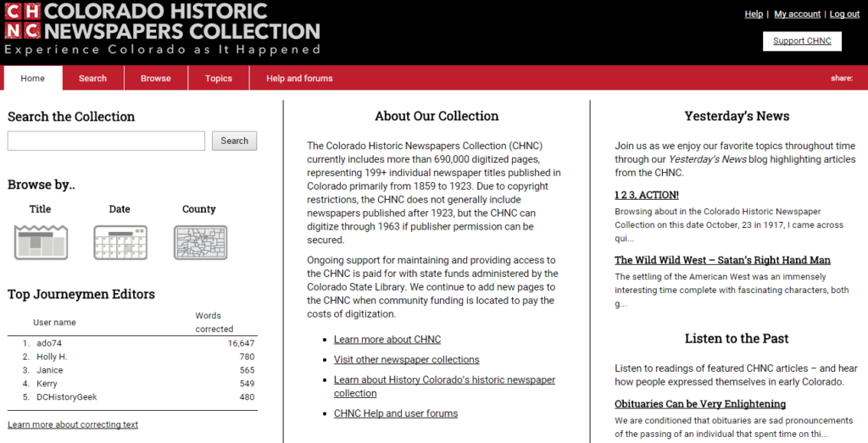Image resolution: width=868 pixels, height=443 pixels.
Task: Browse by Title newspaper icon
Action: [x=41, y=242]
